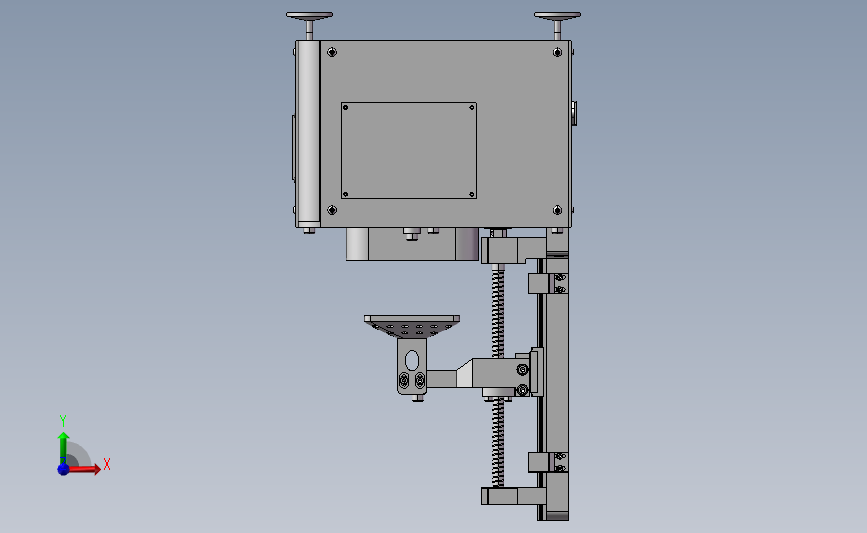Select the inner rectangular cover plate on the box

click(409, 150)
